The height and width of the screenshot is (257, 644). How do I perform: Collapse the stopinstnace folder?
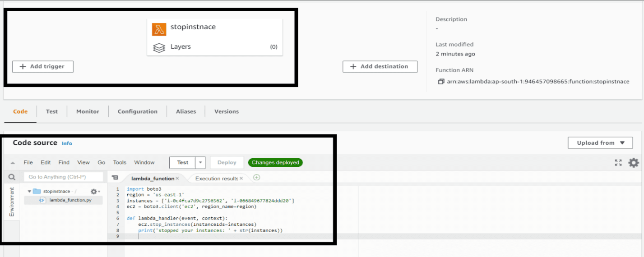click(30, 191)
